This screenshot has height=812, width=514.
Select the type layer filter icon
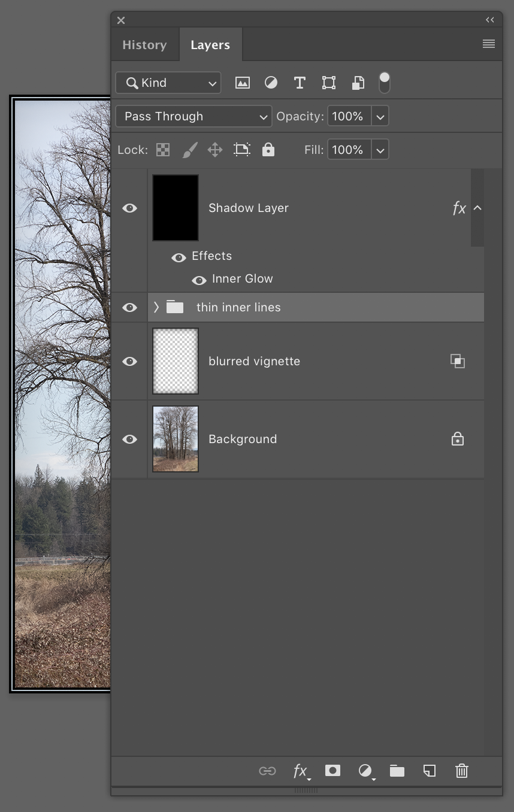[300, 83]
